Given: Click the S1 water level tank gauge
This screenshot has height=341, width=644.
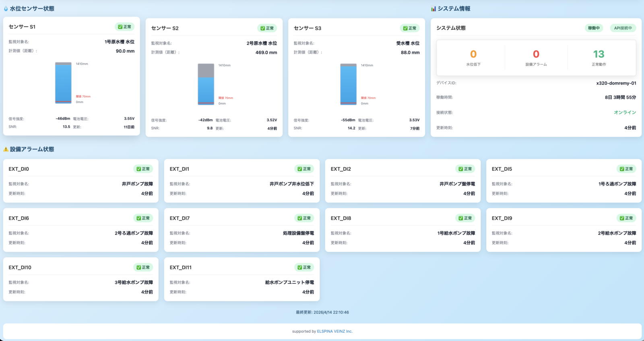Looking at the screenshot, I should (x=63, y=83).
